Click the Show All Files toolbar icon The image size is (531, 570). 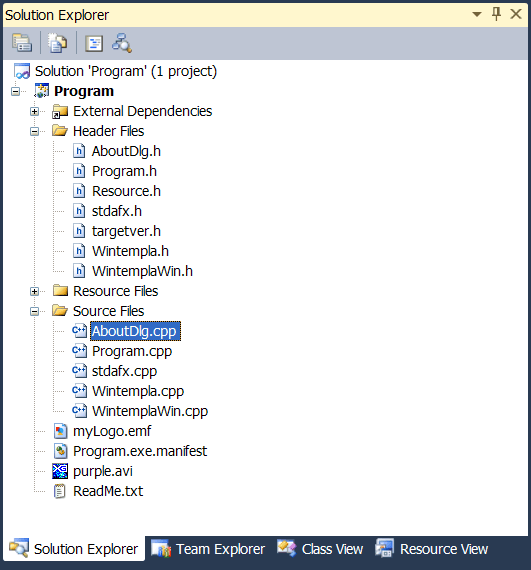(57, 43)
